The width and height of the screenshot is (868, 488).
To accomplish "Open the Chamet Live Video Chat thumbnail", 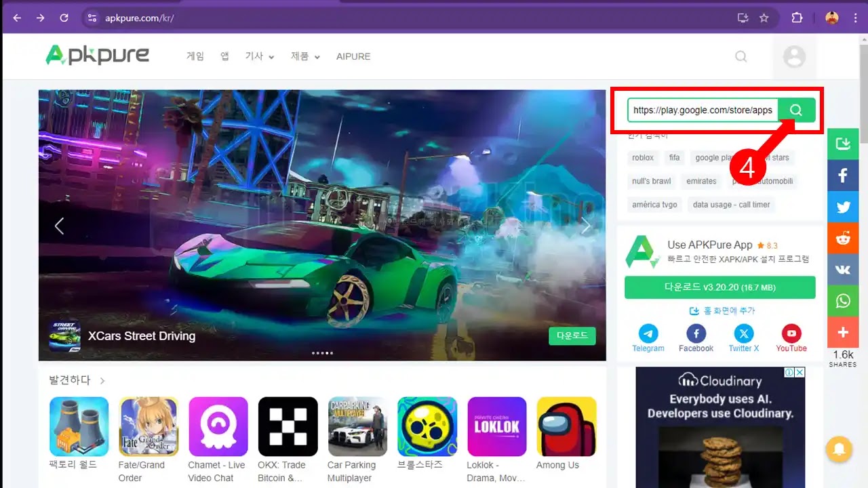I will tap(218, 426).
